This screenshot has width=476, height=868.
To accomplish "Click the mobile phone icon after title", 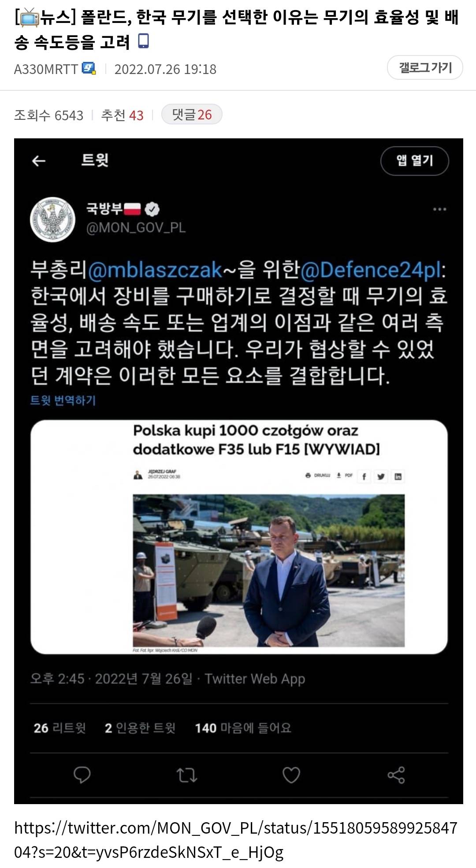I will (x=144, y=41).
